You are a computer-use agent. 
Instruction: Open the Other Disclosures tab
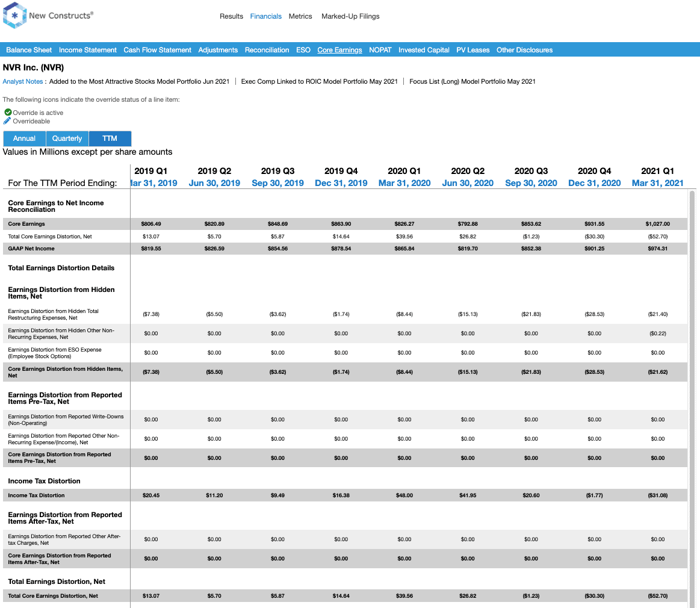point(525,50)
